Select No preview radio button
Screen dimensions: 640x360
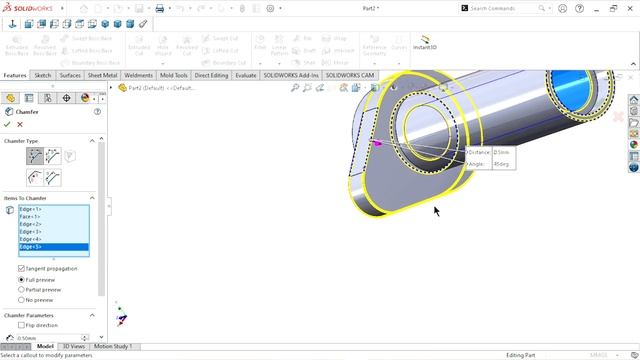21,300
